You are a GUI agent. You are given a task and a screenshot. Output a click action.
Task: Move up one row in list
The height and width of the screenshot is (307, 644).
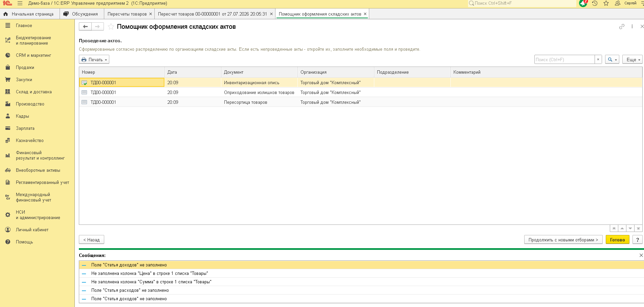pyautogui.click(x=622, y=229)
